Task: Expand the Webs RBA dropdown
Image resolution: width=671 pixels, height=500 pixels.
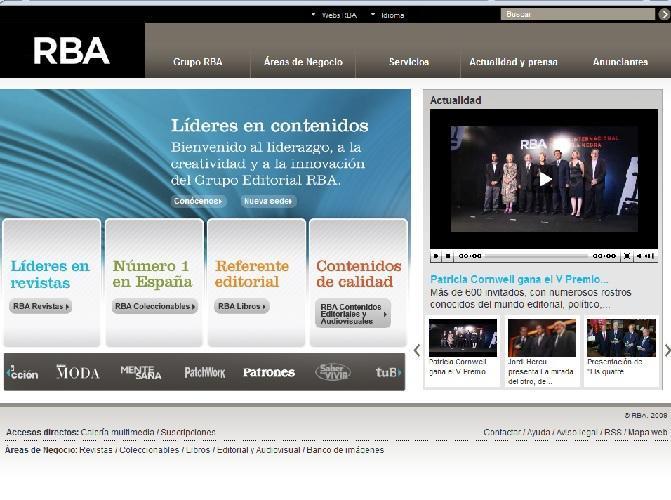Action: pyautogui.click(x=333, y=15)
